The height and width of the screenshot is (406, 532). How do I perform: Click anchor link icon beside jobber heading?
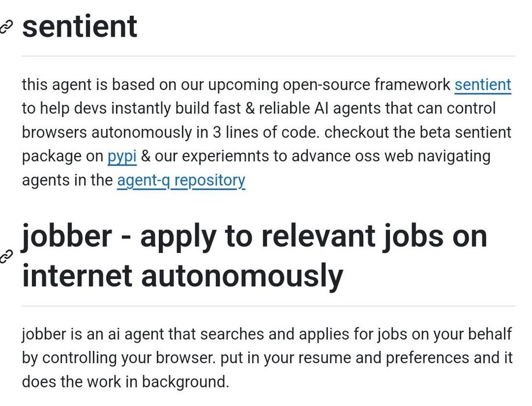coord(6,256)
